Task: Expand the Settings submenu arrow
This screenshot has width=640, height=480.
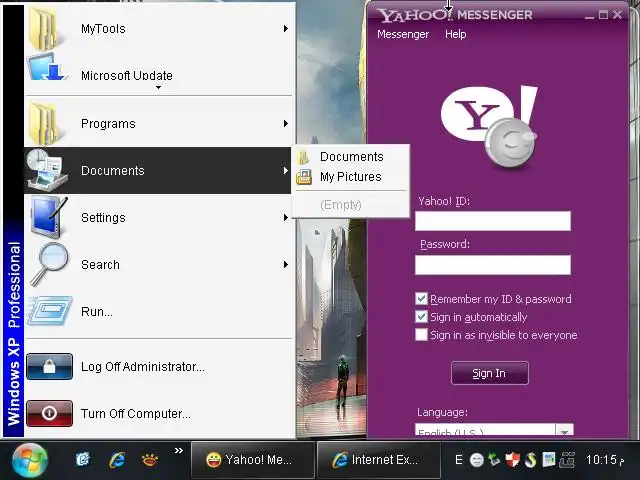Action: point(286,218)
